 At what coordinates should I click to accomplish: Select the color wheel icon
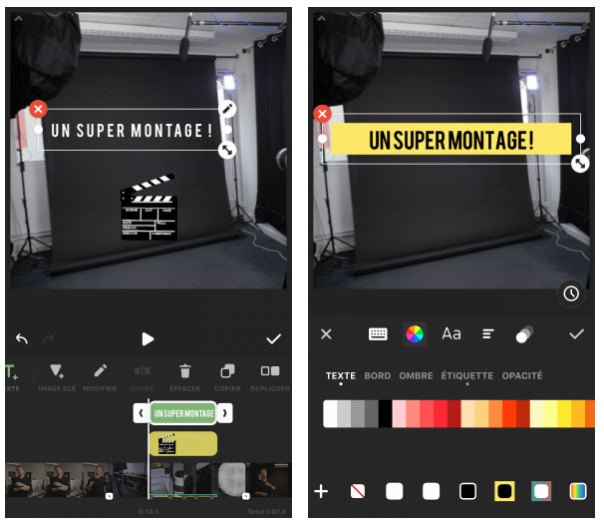pos(414,334)
